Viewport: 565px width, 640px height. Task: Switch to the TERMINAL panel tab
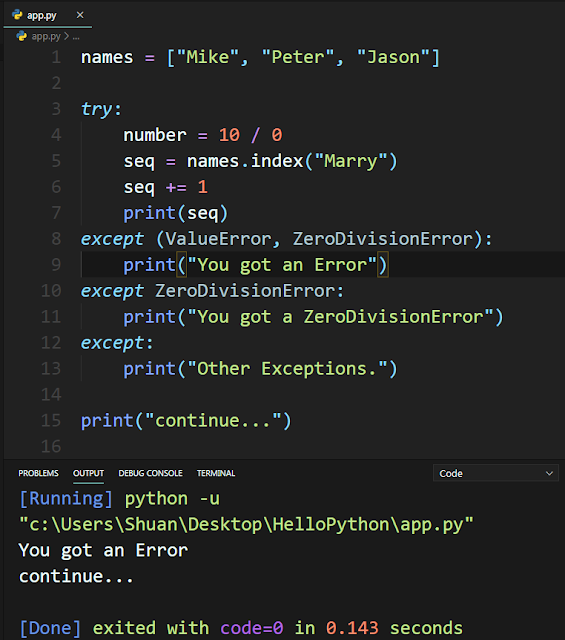coord(216,473)
